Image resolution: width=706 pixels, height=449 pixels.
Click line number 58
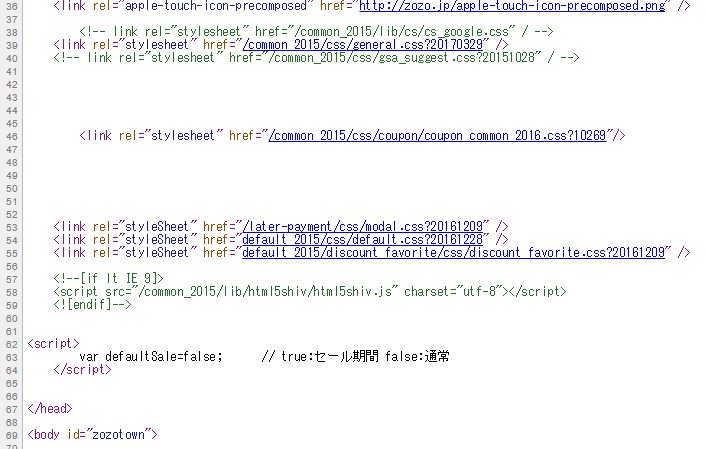click(12, 292)
